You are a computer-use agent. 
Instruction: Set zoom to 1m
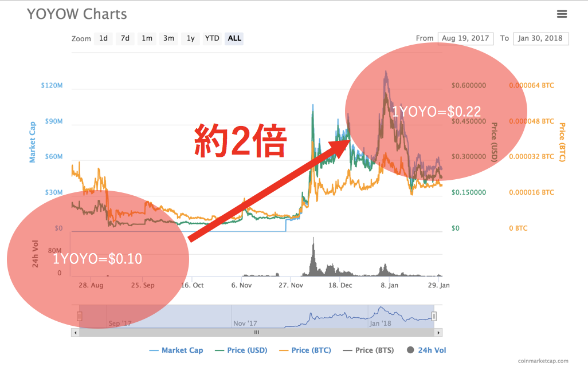pyautogui.click(x=147, y=38)
